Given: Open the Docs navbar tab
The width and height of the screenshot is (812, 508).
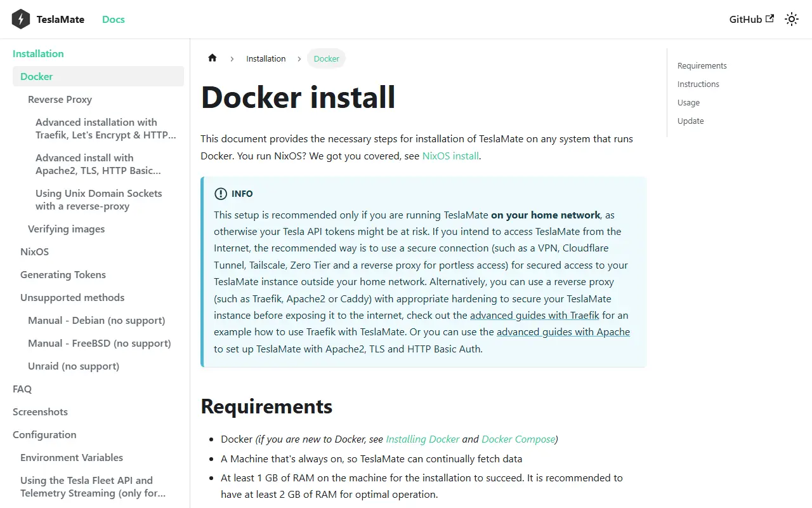Looking at the screenshot, I should (114, 19).
